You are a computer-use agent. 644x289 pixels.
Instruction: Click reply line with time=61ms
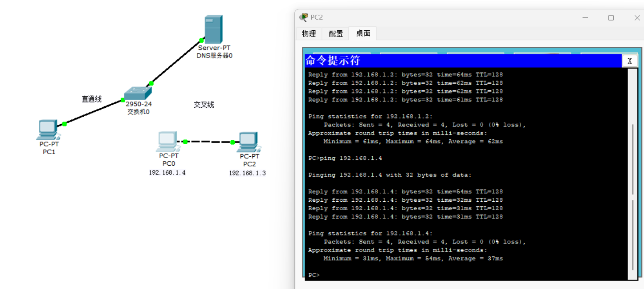pos(405,100)
